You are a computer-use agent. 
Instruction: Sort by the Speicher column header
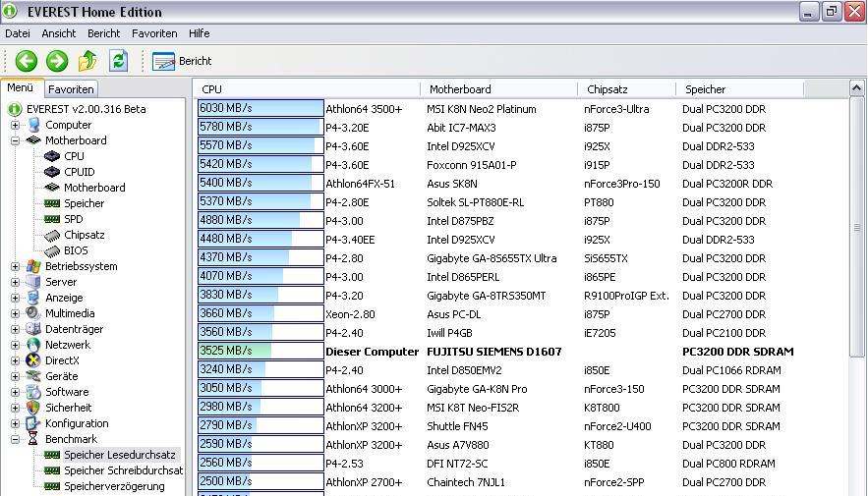pos(739,89)
